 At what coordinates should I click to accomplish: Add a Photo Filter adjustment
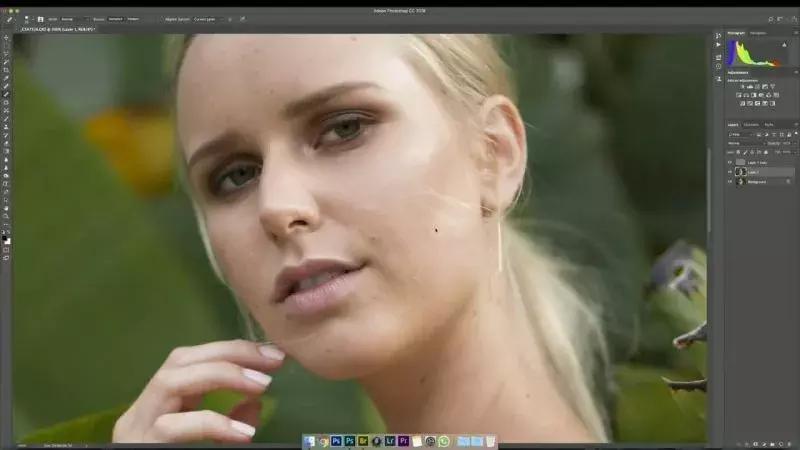(x=761, y=95)
